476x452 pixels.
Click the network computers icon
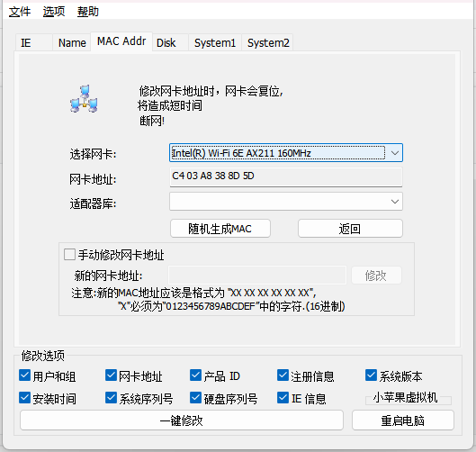click(x=84, y=99)
